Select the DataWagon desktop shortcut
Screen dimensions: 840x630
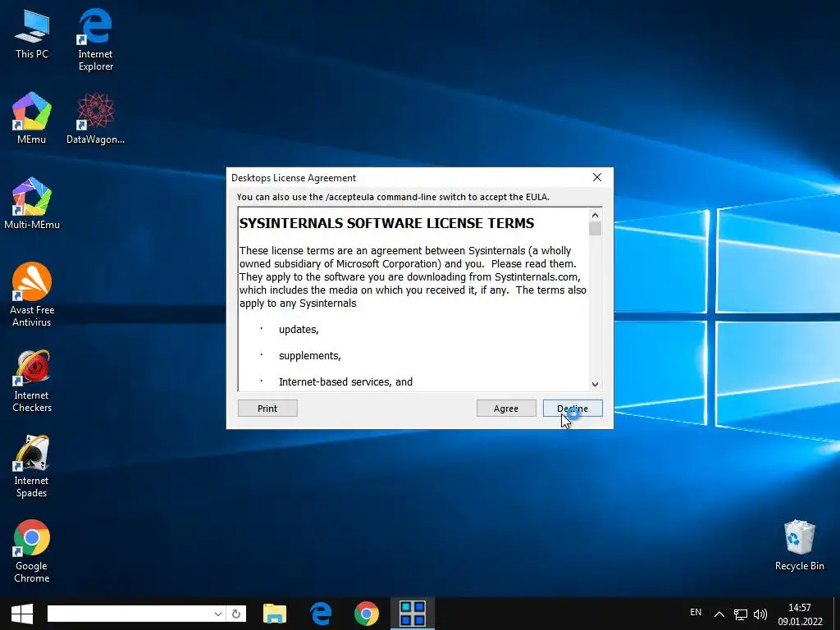coord(95,118)
